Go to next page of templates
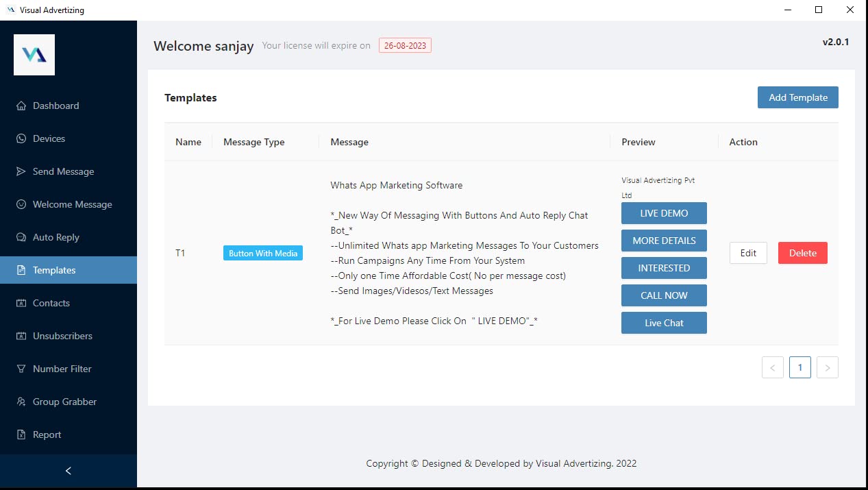 pyautogui.click(x=827, y=367)
